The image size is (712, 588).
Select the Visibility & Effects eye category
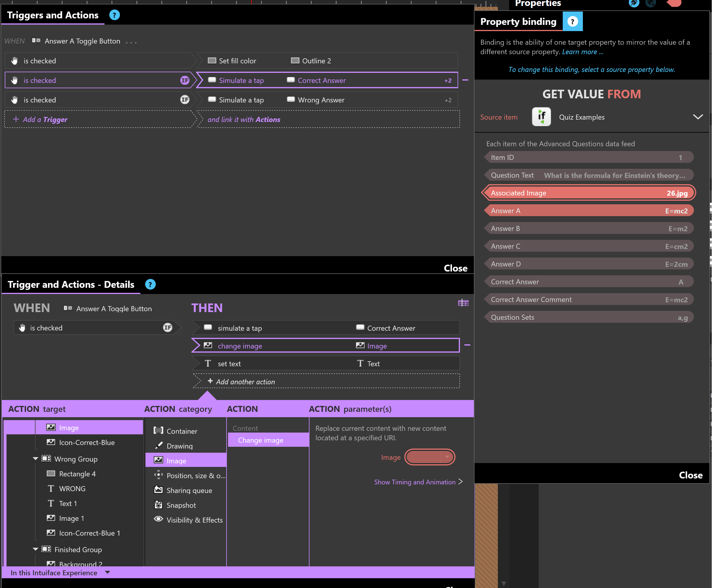(x=188, y=520)
